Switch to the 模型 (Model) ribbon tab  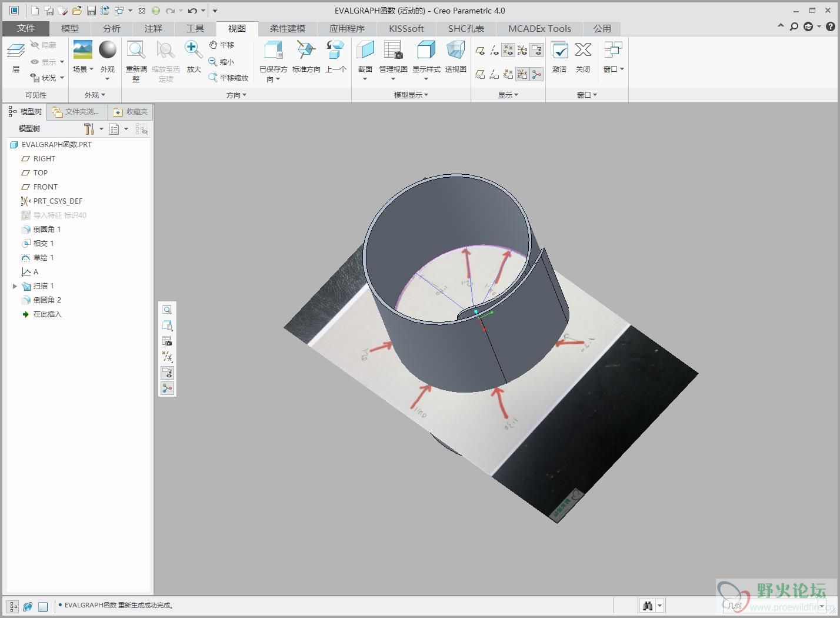[70, 28]
